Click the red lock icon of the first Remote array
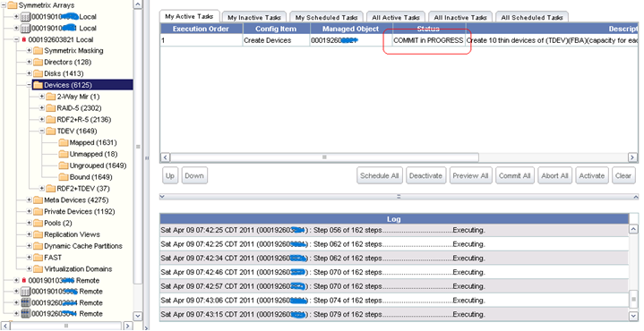 pos(24,281)
